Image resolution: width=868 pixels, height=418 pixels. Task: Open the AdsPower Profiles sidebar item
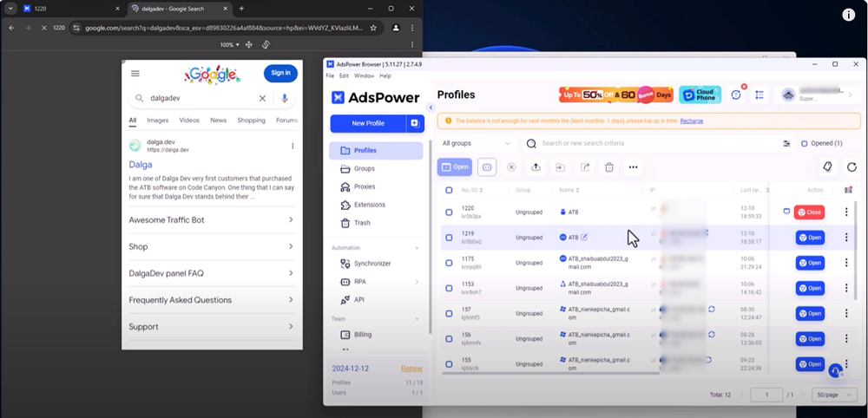point(376,150)
